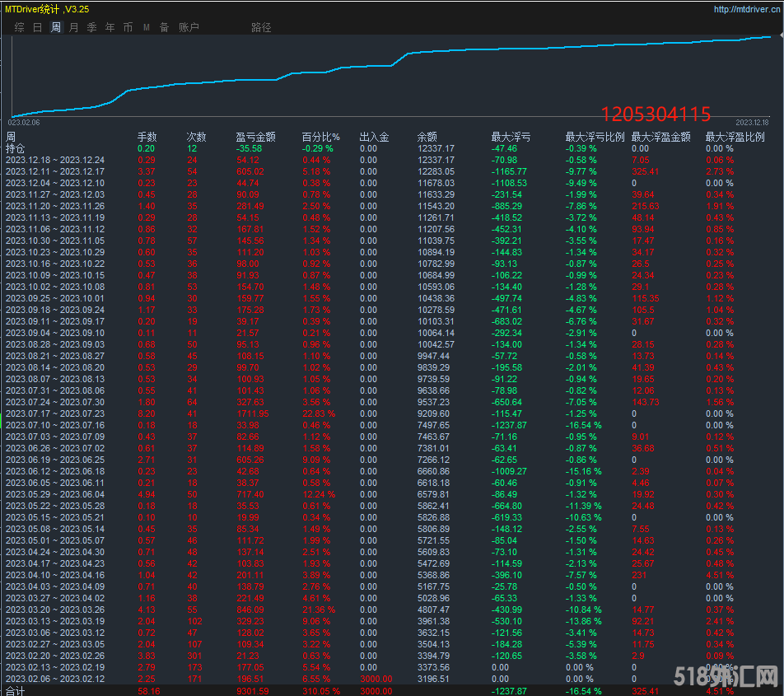This screenshot has height=696, width=784.
Task: Click the 合计 total row label
Action: pyautogui.click(x=15, y=691)
